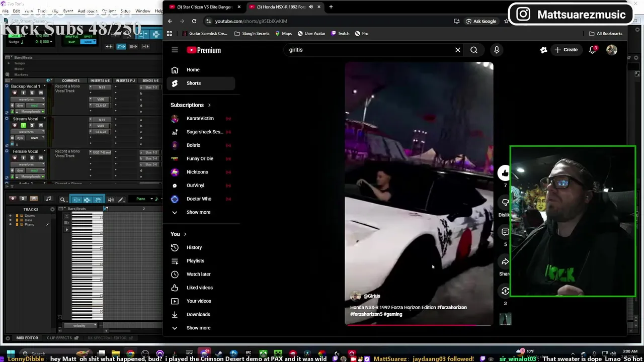Click the sound thumbnail below the remix icon

(x=505, y=319)
